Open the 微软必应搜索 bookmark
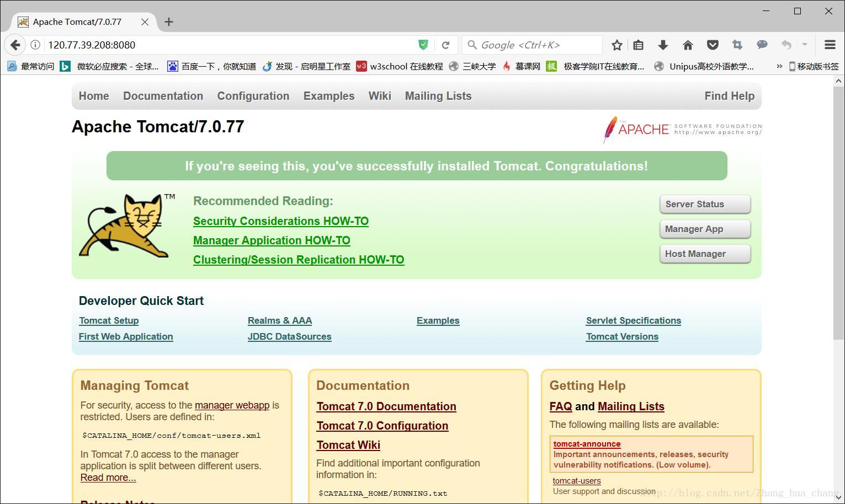This screenshot has width=845, height=504. point(109,66)
